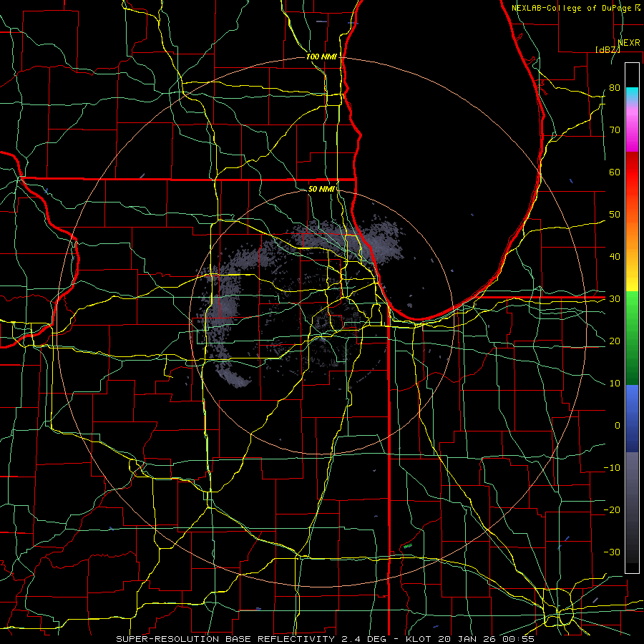Click the 00:55 timestamp
The width and height of the screenshot is (644, 644).
pos(518,639)
